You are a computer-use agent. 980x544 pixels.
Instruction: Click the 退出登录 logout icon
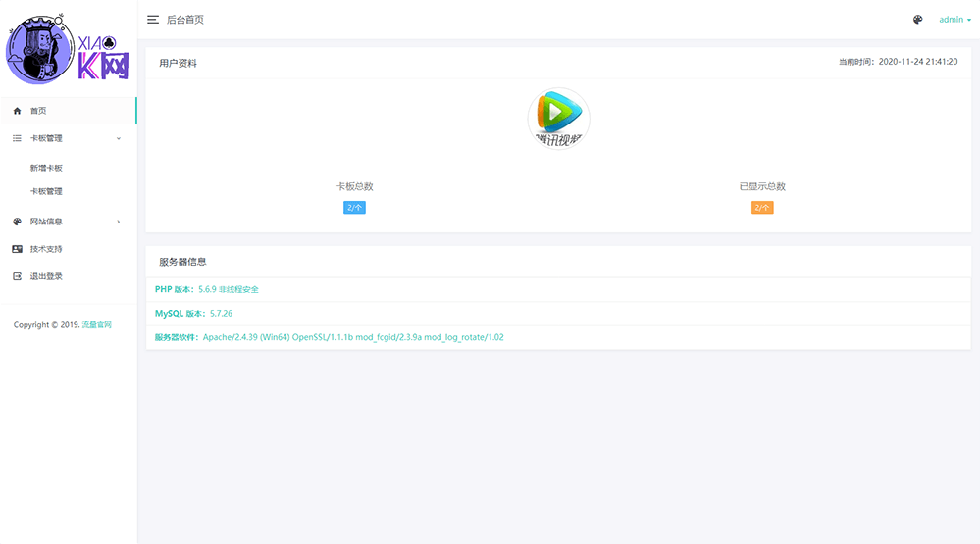(x=17, y=276)
